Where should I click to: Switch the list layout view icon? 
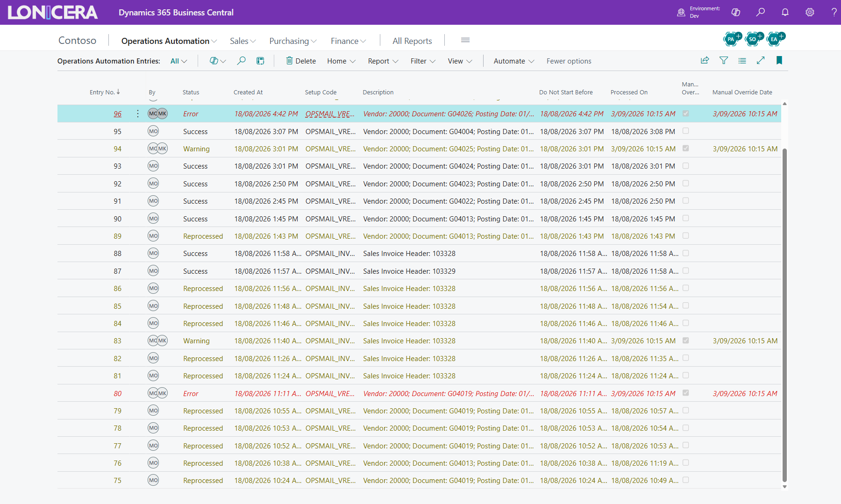pyautogui.click(x=742, y=60)
